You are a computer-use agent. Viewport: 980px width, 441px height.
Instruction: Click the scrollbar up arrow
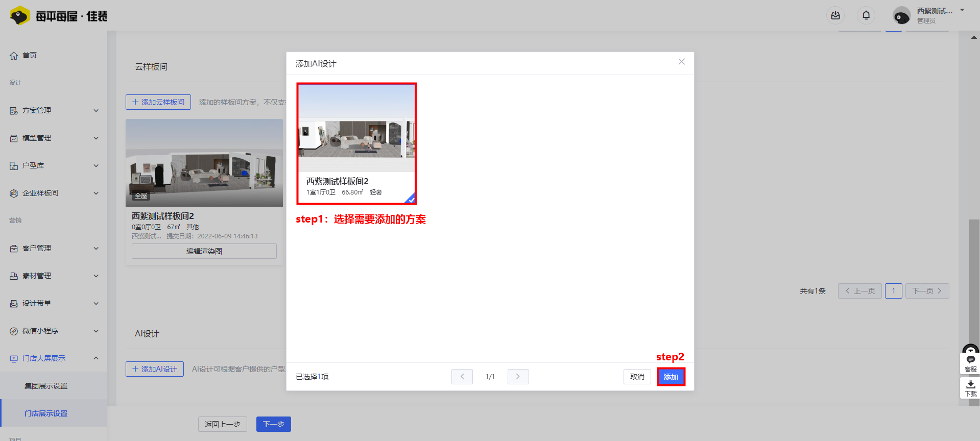point(974,37)
